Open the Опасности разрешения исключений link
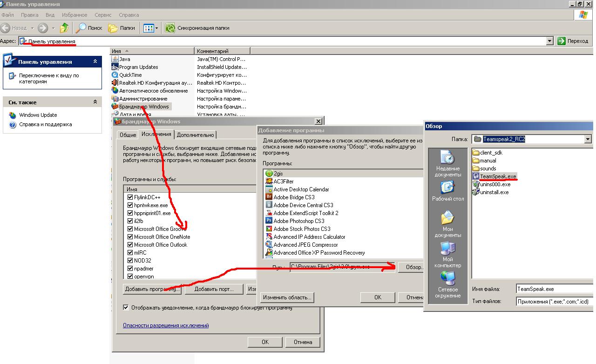The width and height of the screenshot is (596, 364). click(x=166, y=325)
